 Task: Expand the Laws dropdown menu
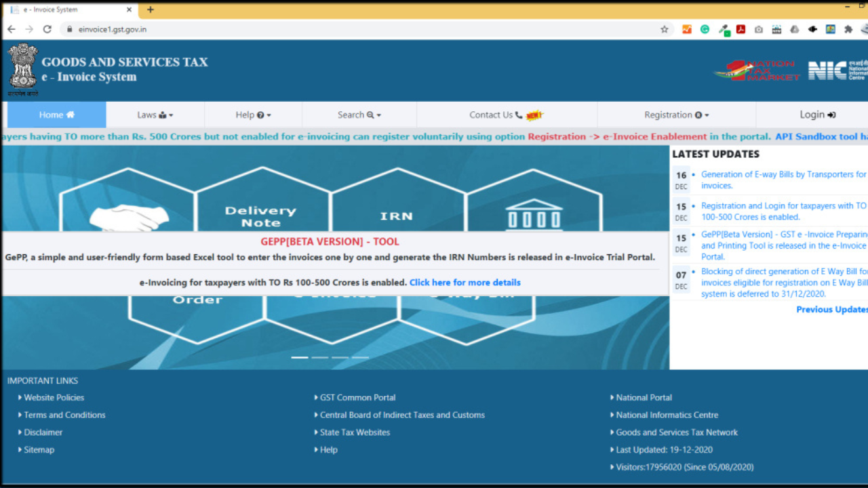pyautogui.click(x=155, y=115)
